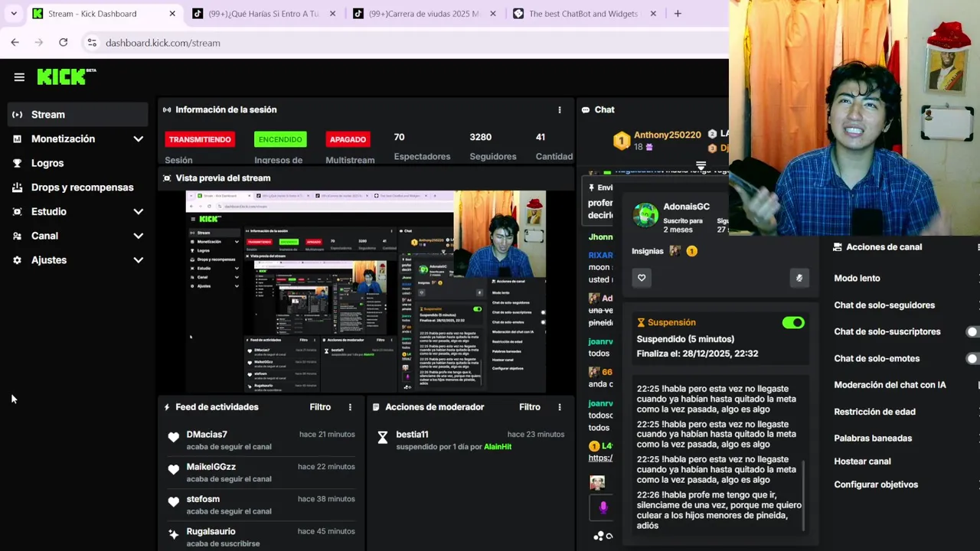The width and height of the screenshot is (980, 551).
Task: Click the ENCENDIDO status badge
Action: [x=280, y=139]
